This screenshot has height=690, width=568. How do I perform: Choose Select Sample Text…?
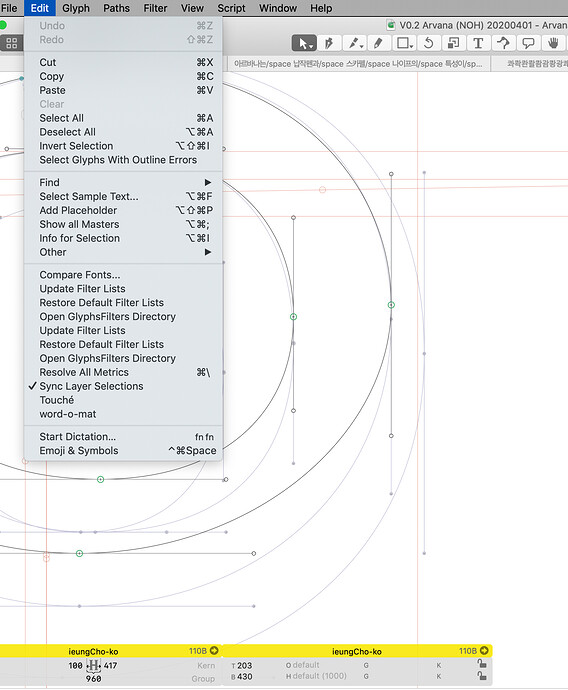click(123, 196)
